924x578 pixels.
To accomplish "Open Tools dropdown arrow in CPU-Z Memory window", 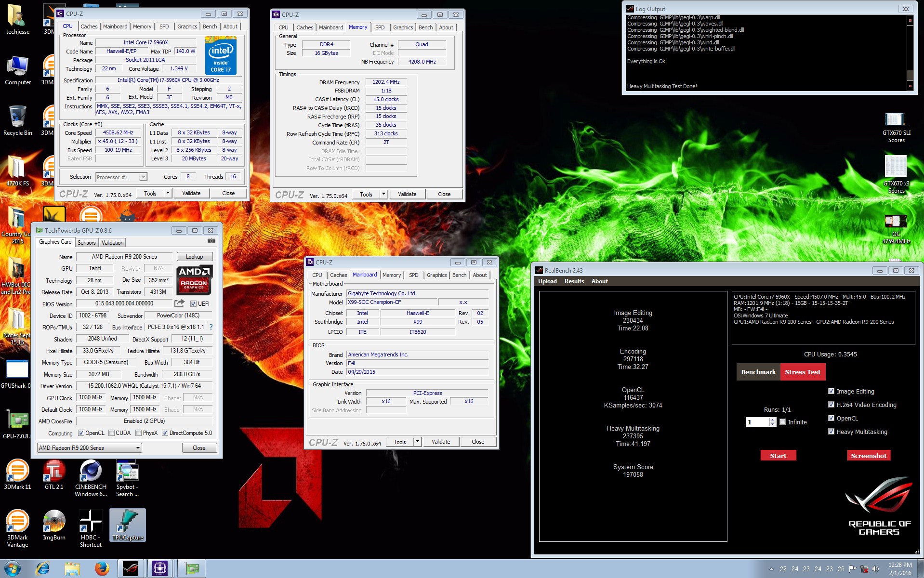I will click(x=383, y=194).
